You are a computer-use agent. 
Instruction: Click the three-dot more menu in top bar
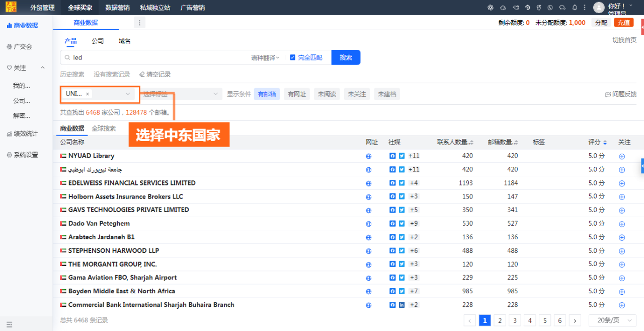584,8
